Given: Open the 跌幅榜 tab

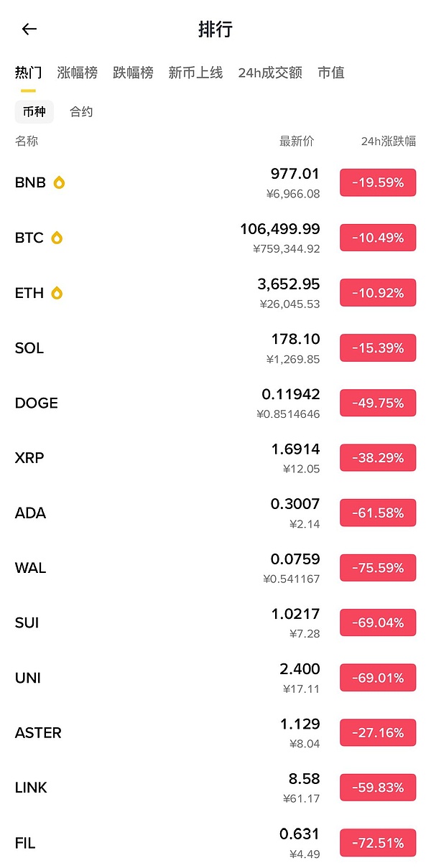Looking at the screenshot, I should pyautogui.click(x=133, y=73).
